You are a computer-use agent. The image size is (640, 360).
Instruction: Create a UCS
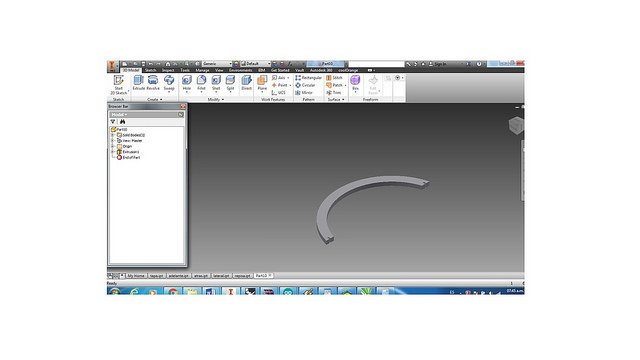click(279, 93)
